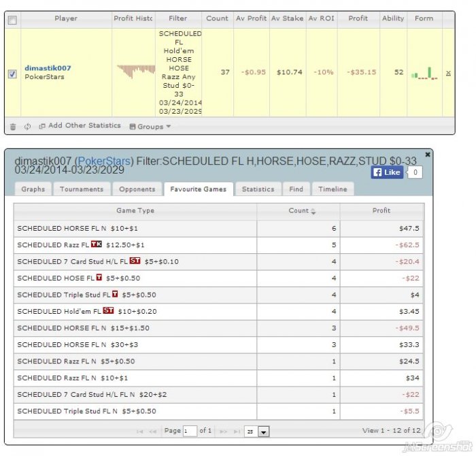Open the rows-per-page dropdown
Screen dimensions: 476x456
[256, 431]
